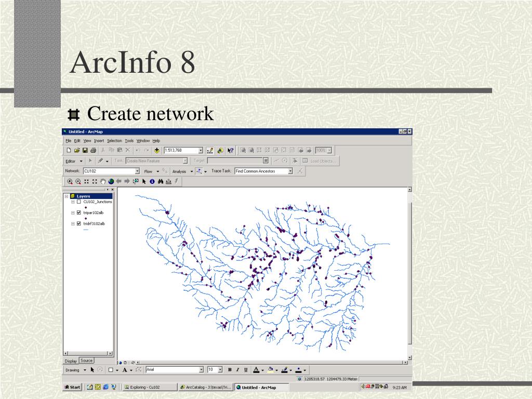Viewport: 532px width, 399px height.
Task: Click the new rectangle drawing tool
Action: [x=111, y=370]
